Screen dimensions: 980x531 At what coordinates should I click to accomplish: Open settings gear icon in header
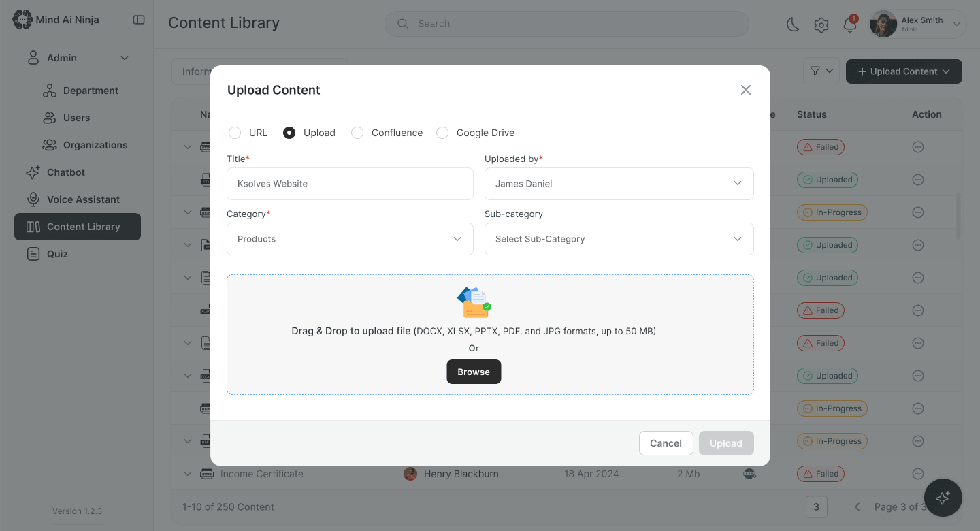(x=821, y=25)
